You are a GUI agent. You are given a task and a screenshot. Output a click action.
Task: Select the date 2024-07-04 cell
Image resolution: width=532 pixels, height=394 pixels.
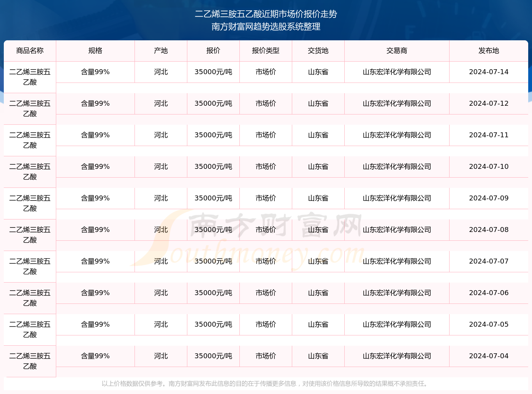click(489, 356)
